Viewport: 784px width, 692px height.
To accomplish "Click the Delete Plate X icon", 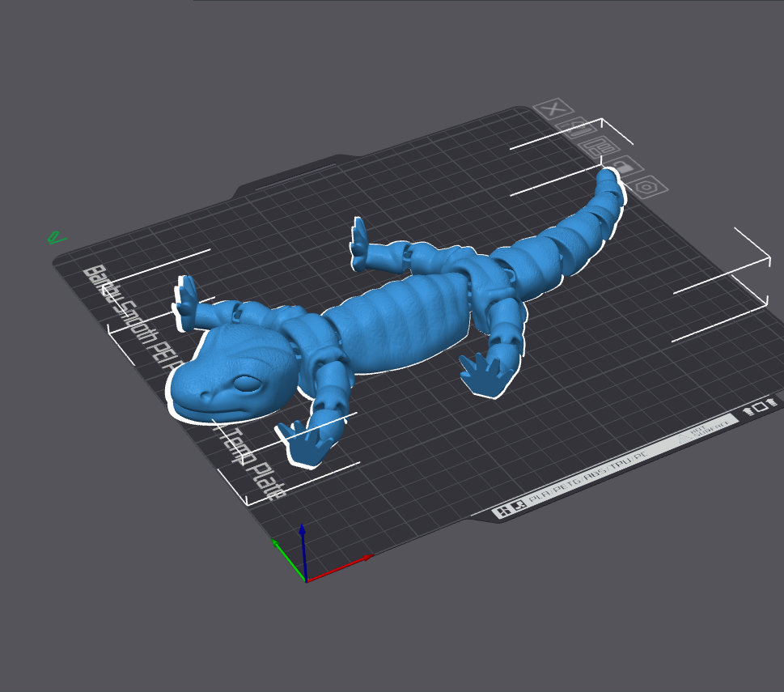I will [553, 109].
